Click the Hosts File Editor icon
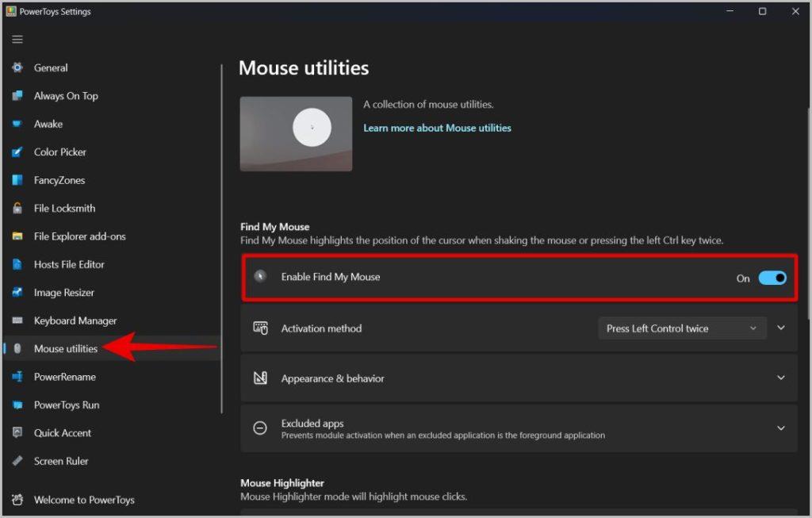Viewport: 812px width, 518px height. click(x=17, y=264)
